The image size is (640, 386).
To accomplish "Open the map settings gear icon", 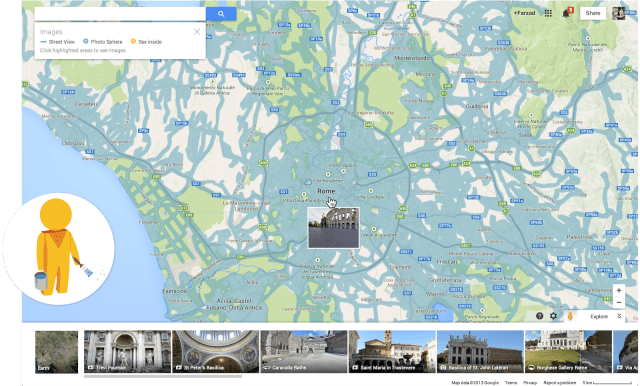I will click(553, 316).
